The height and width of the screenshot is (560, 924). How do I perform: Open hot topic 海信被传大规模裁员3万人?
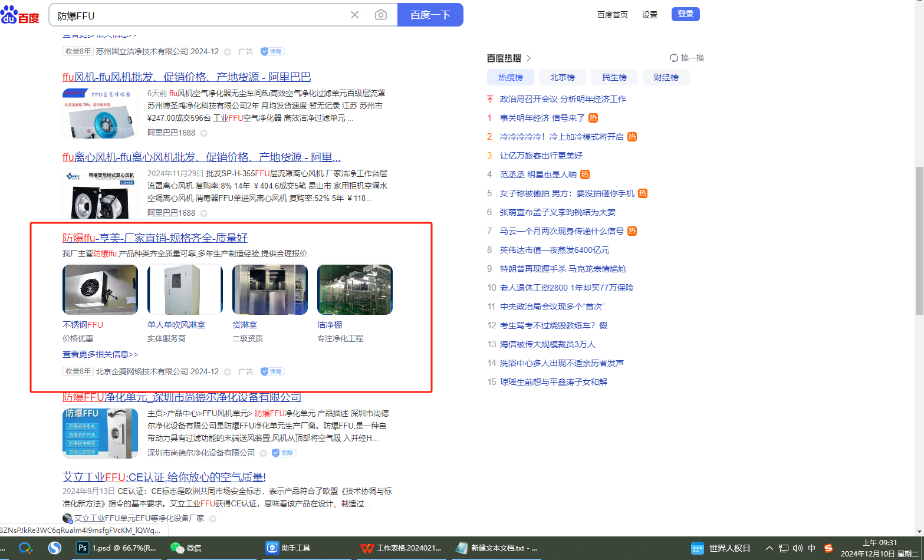[x=548, y=344]
